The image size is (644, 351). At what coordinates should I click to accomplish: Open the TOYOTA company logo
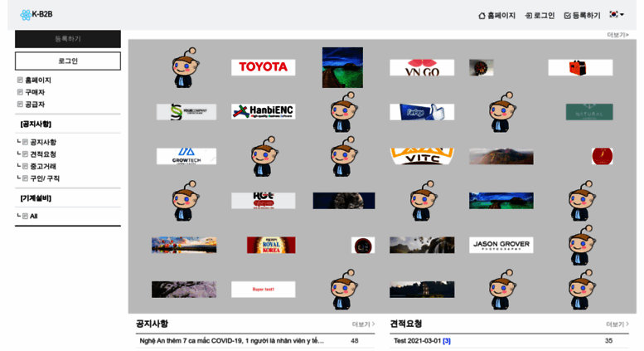[x=264, y=67]
